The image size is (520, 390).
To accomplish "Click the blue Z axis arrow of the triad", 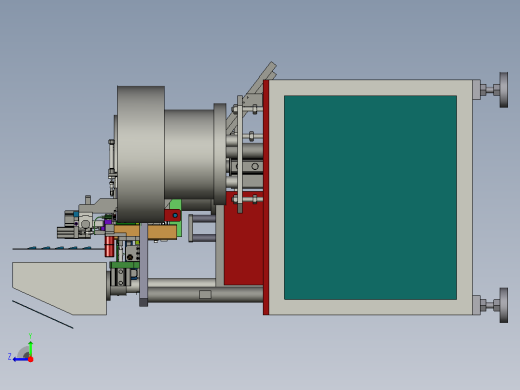I will (x=20, y=359).
